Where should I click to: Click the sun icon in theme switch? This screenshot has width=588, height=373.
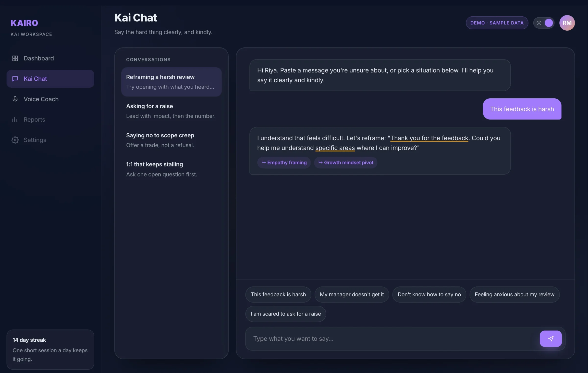pos(539,23)
